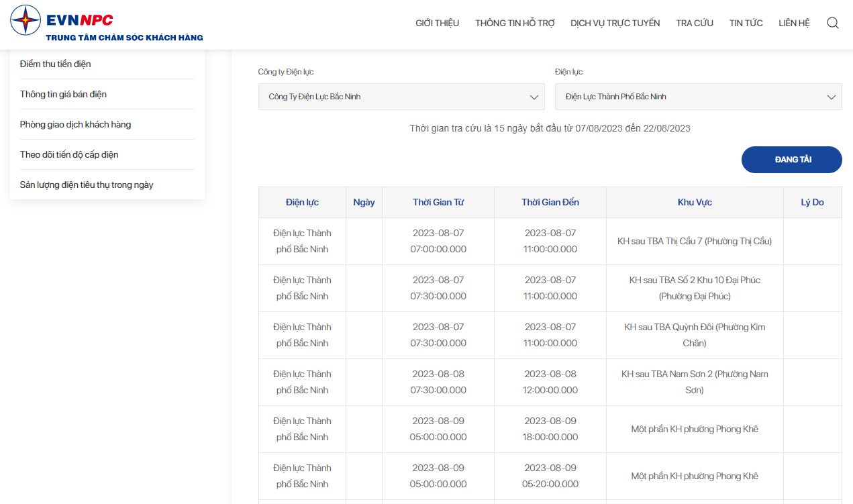Open Dịch Vụ Trực Tuyến menu
Viewport: 853px width, 504px height.
click(615, 23)
